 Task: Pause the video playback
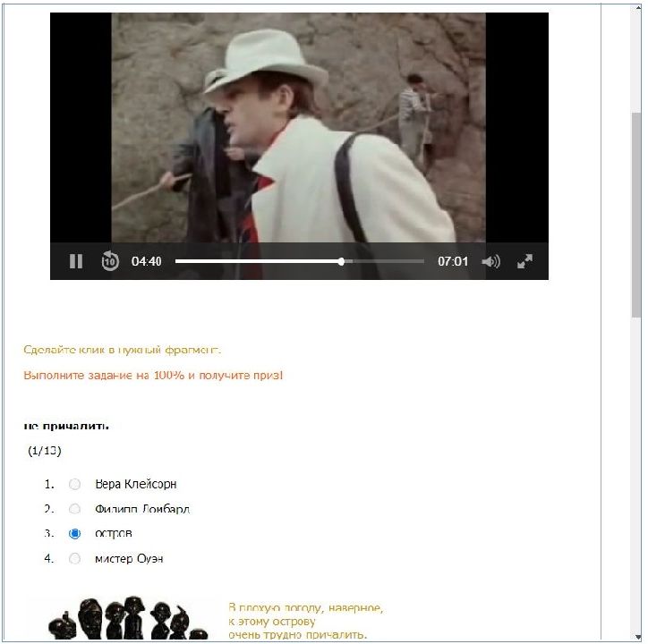(x=76, y=261)
